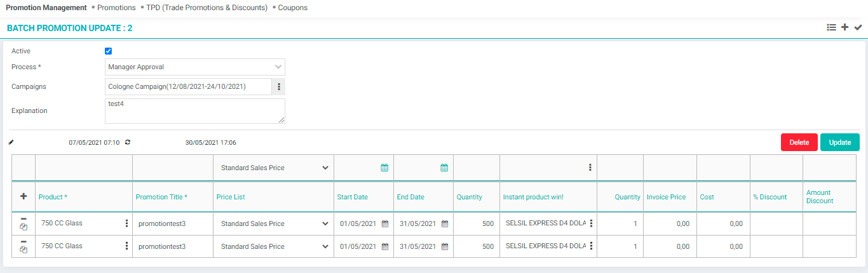Click the Cologne Campaign field

coord(188,86)
